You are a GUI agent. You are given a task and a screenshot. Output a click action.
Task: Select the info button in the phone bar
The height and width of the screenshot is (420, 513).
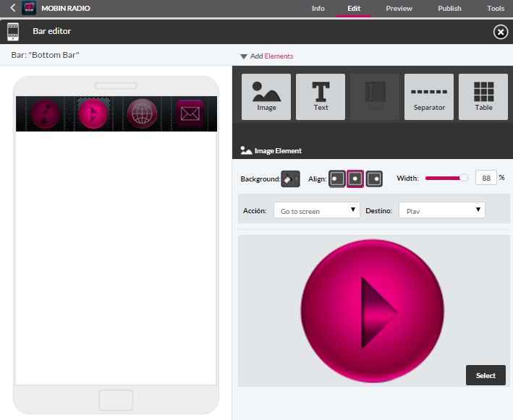click(45, 114)
